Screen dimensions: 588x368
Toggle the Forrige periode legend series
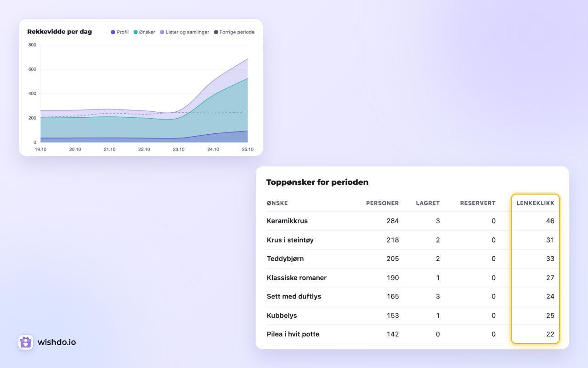tap(234, 32)
